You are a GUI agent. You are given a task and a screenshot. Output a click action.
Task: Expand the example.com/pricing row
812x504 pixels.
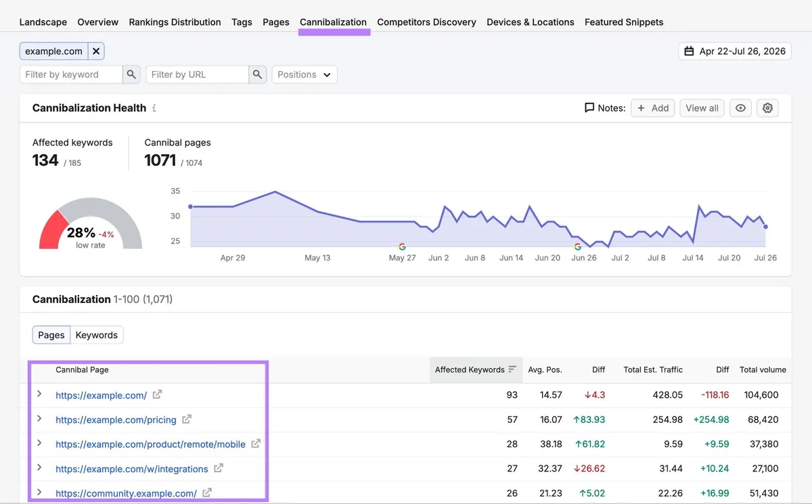point(39,419)
